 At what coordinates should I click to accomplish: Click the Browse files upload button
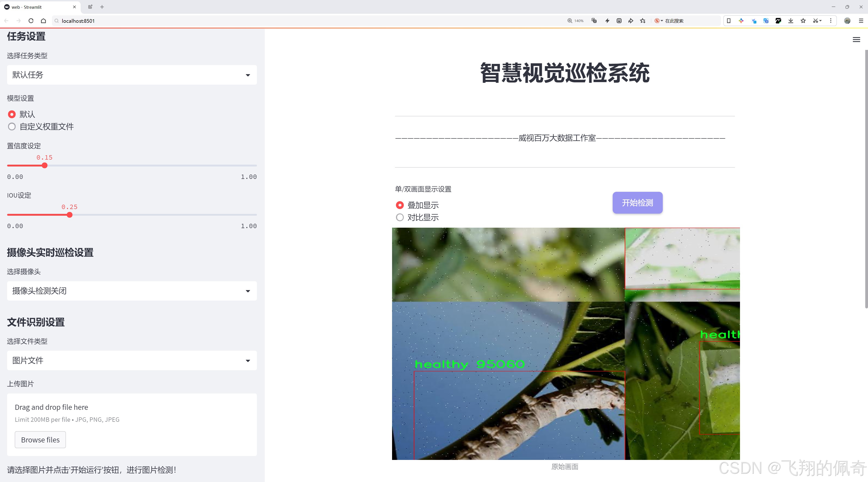[x=40, y=439]
